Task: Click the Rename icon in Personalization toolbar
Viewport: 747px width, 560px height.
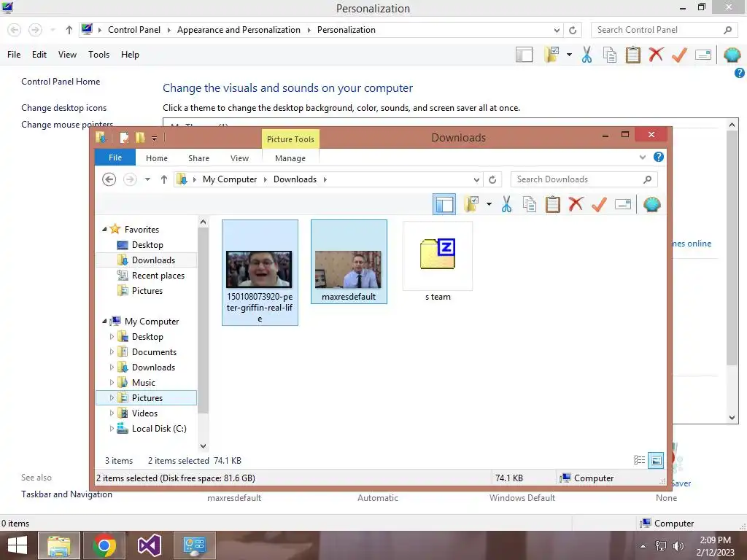Action: click(703, 55)
